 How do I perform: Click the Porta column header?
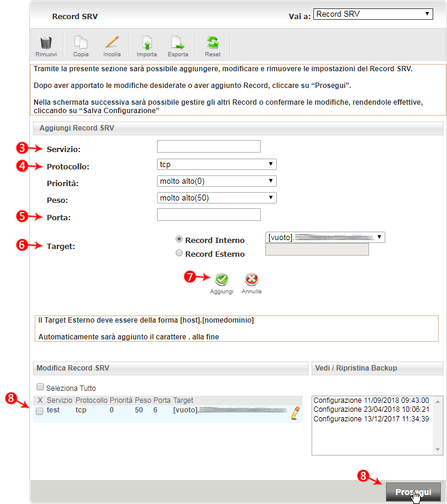click(x=162, y=400)
